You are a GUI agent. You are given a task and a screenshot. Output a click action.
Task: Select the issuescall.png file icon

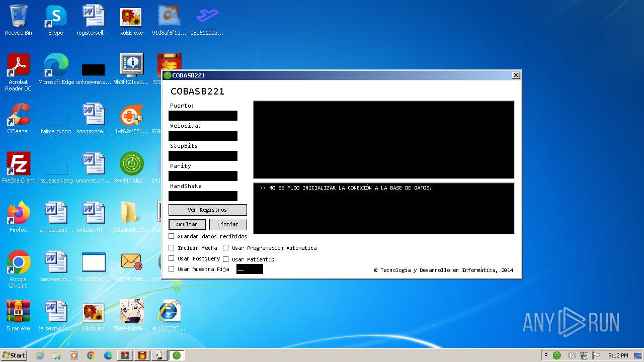(x=56, y=172)
